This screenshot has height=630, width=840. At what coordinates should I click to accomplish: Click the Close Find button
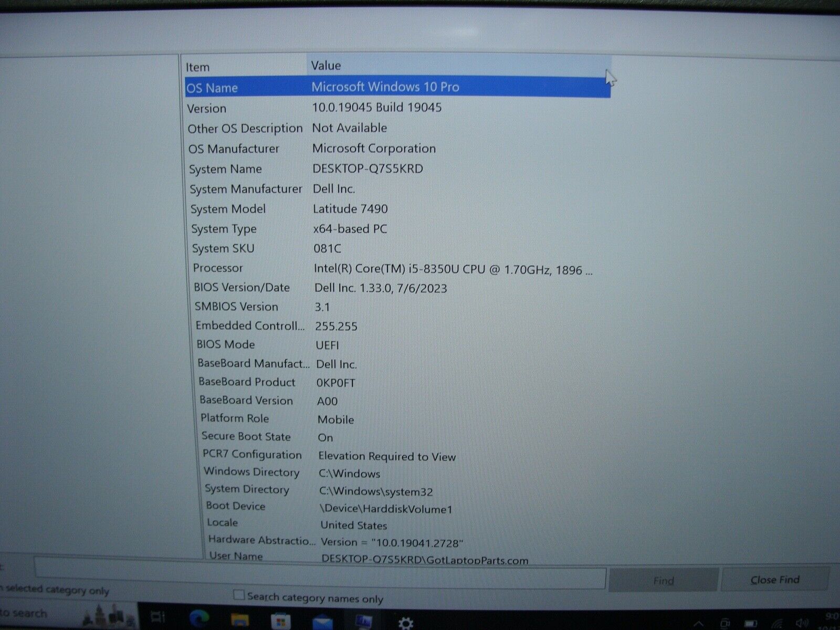pyautogui.click(x=775, y=580)
